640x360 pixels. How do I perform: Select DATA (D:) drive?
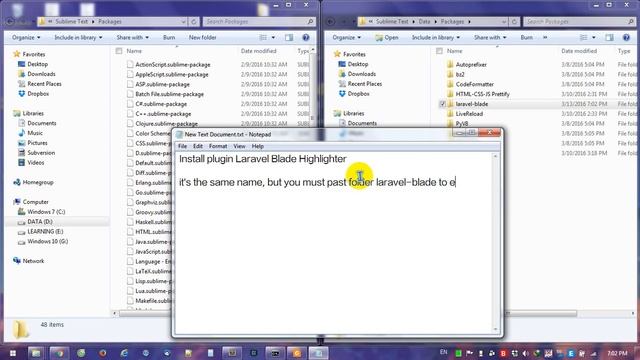click(40, 222)
